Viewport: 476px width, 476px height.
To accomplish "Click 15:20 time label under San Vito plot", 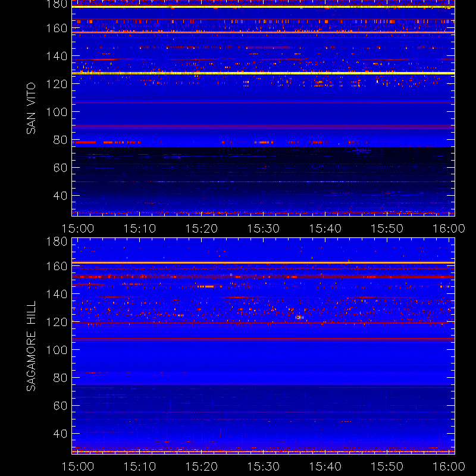I will click(202, 228).
